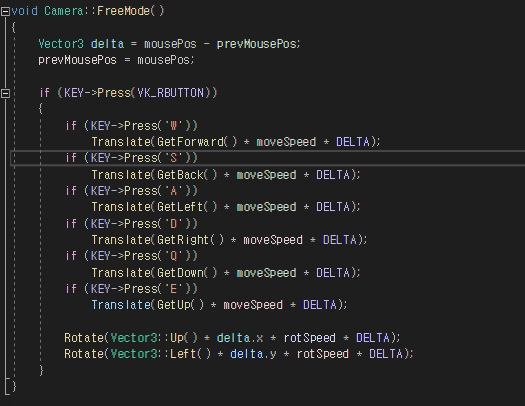
Task: Click delta.x in the first Rotate call
Action: [240, 338]
